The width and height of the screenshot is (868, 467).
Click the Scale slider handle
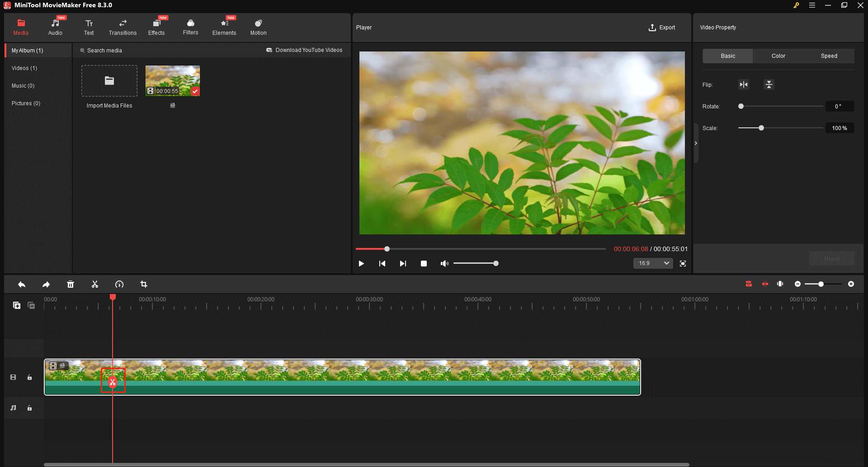tap(761, 128)
